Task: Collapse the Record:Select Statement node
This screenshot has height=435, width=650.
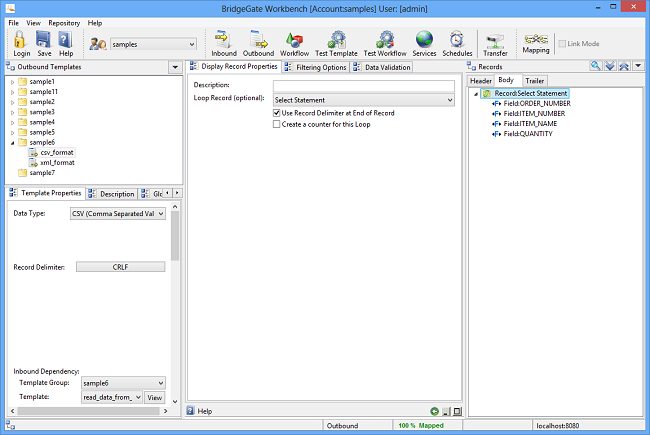Action: (476, 94)
